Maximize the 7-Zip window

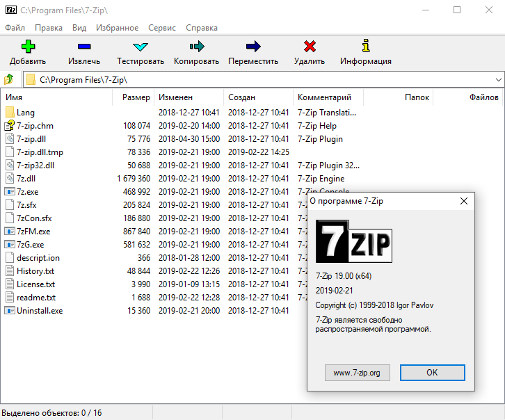(457, 10)
